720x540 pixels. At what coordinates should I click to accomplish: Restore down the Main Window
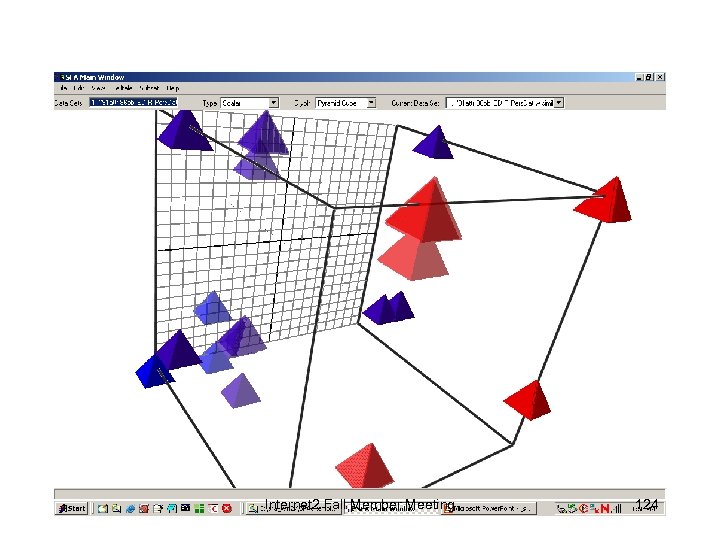pyautogui.click(x=649, y=77)
